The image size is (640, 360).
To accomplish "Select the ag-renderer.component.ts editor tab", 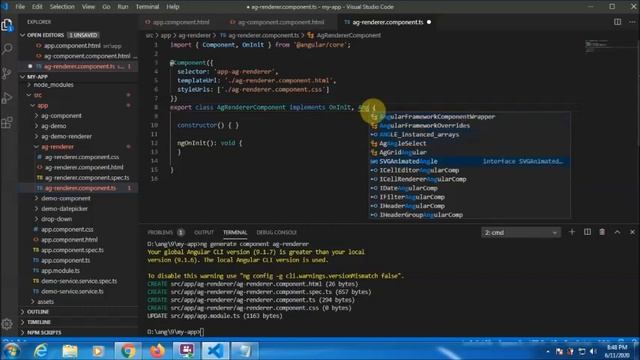I will 387,22.
